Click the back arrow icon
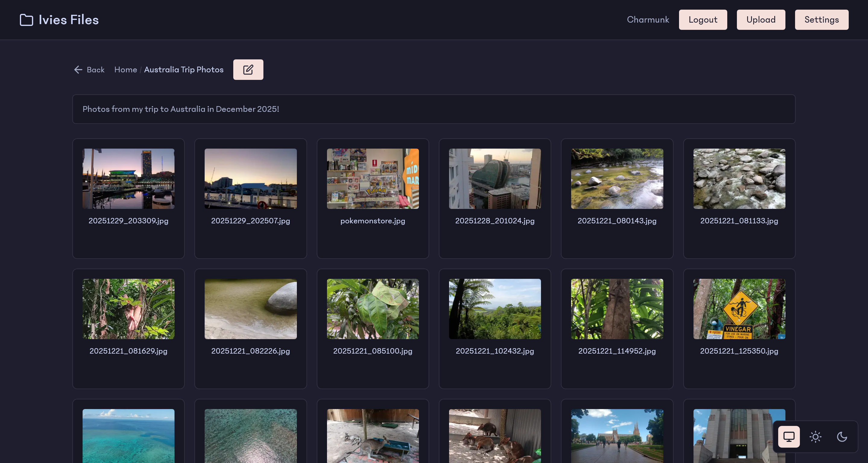 point(78,70)
